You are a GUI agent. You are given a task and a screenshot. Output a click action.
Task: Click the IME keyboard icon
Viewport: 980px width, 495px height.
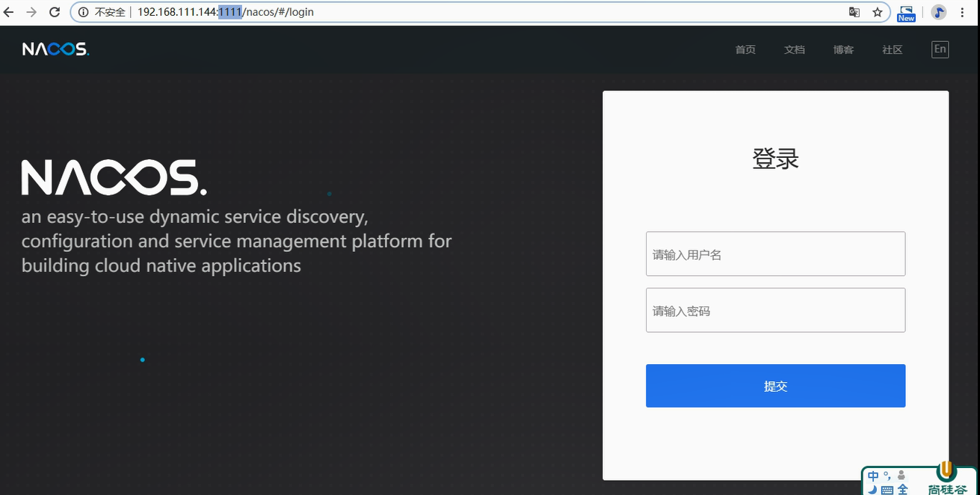pos(887,490)
